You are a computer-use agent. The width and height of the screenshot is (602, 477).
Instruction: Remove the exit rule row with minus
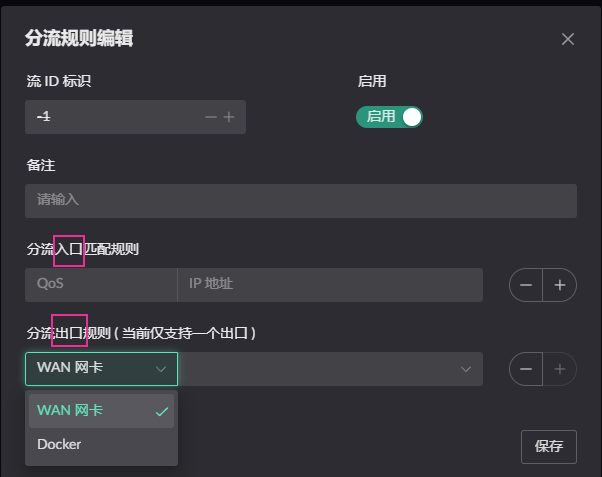(x=526, y=369)
